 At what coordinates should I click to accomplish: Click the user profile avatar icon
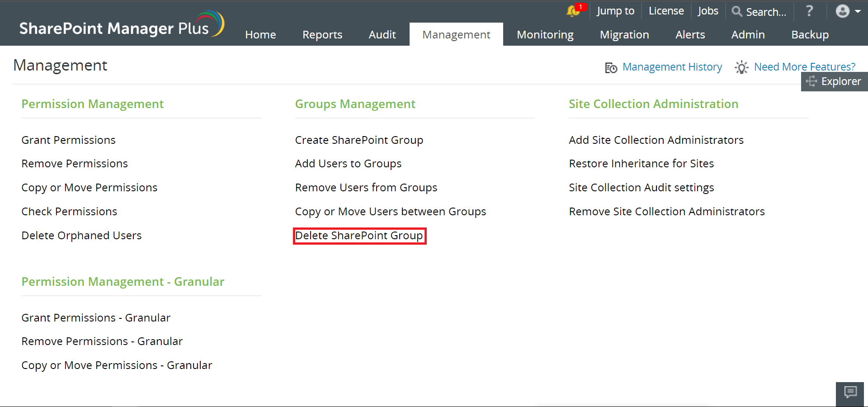coord(842,11)
